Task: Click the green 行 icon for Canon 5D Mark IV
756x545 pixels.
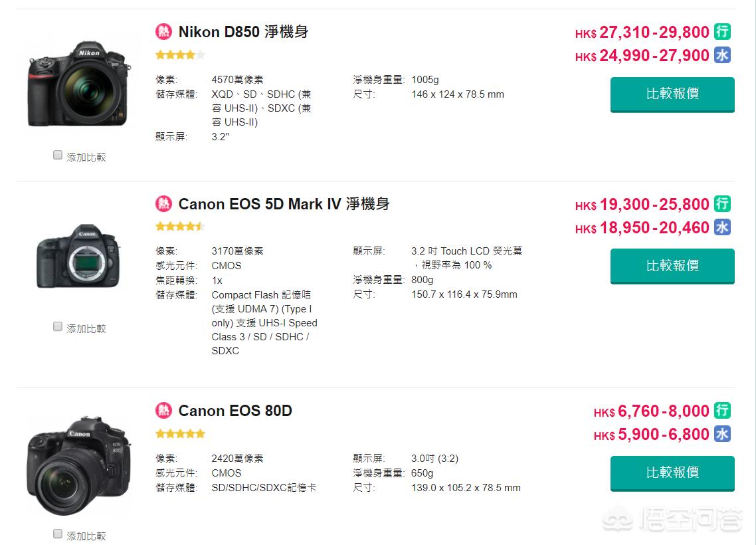Action: [x=722, y=203]
